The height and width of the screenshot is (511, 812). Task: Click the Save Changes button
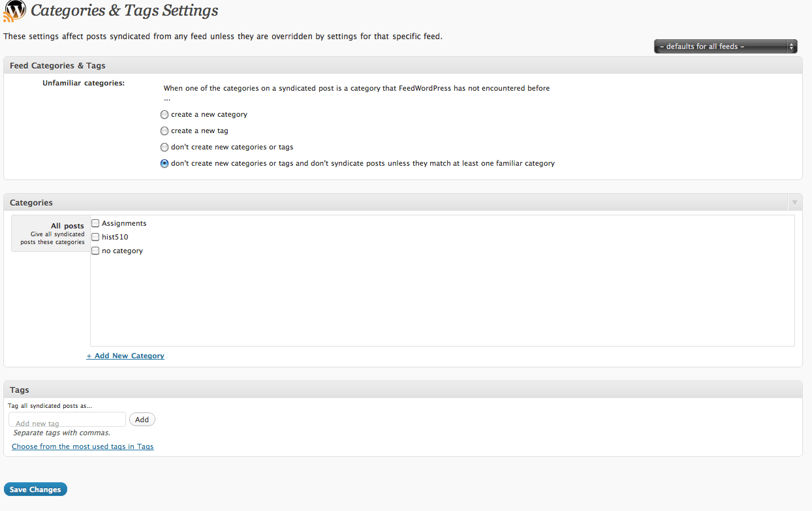click(x=35, y=489)
